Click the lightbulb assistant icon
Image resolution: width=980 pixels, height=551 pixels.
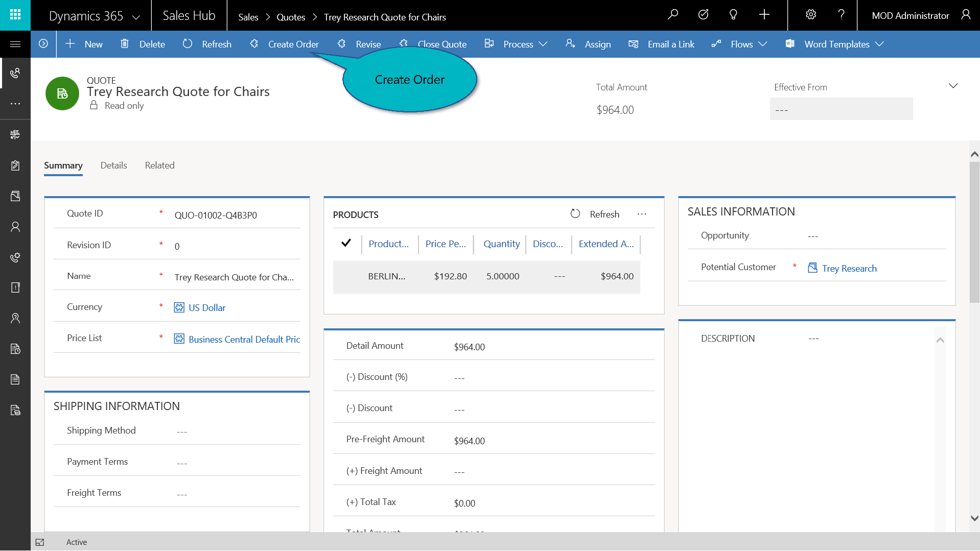click(733, 15)
